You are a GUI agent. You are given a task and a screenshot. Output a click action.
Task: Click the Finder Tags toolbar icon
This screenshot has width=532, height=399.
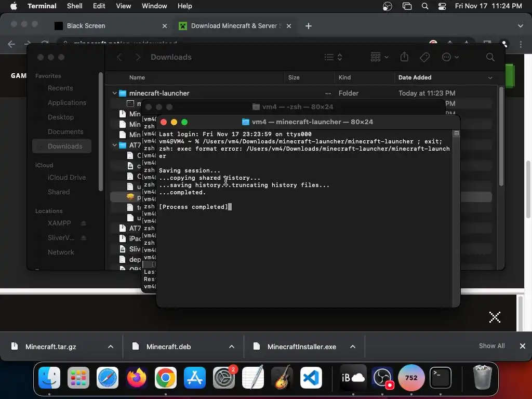tap(425, 57)
